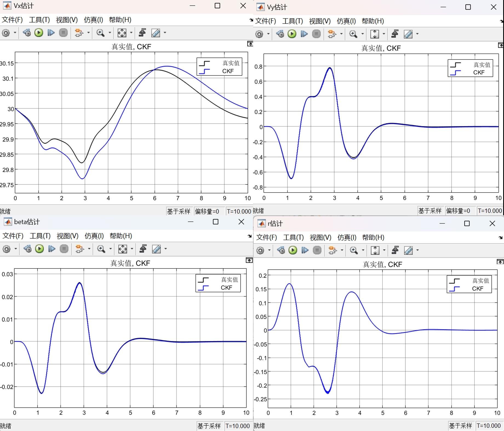The image size is (504, 431).
Task: Toggle CKF legend entry in Vy估计 plot
Action: [470, 73]
